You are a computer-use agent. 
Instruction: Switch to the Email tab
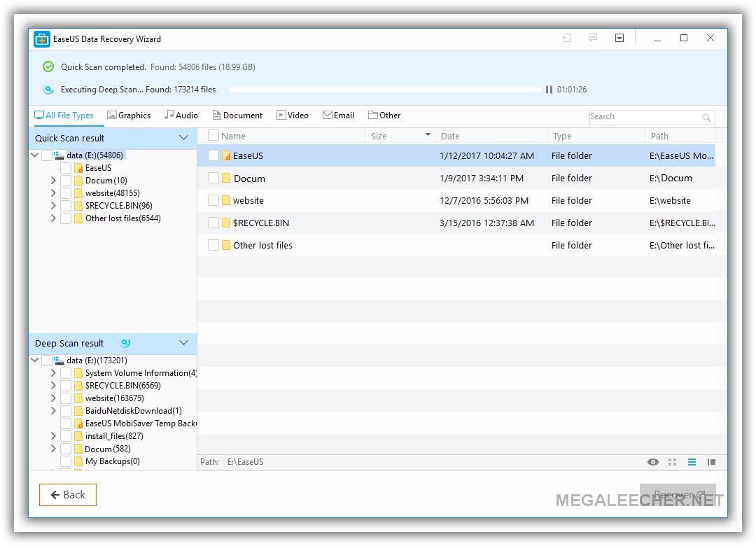(339, 115)
